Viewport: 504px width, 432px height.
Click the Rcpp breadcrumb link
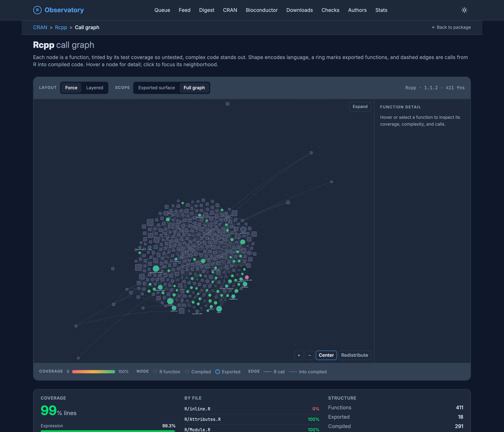point(61,27)
